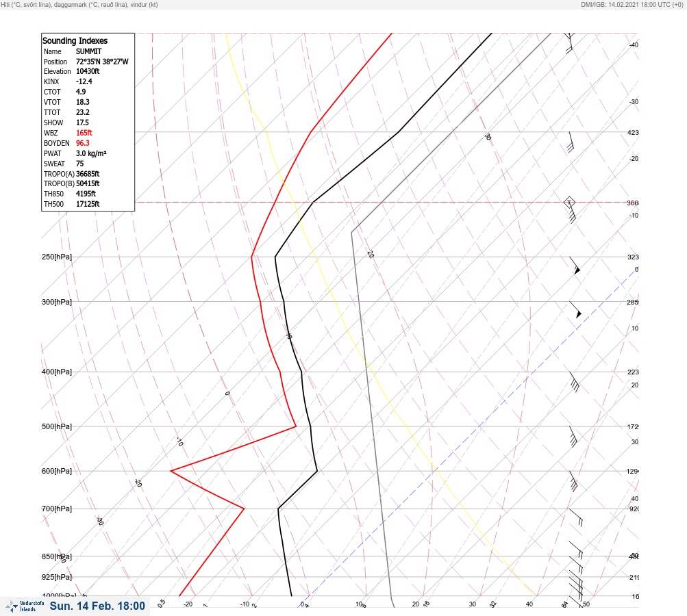The height and width of the screenshot is (616, 687).
Task: Click the wind barb at 700 hPa
Action: point(576,517)
